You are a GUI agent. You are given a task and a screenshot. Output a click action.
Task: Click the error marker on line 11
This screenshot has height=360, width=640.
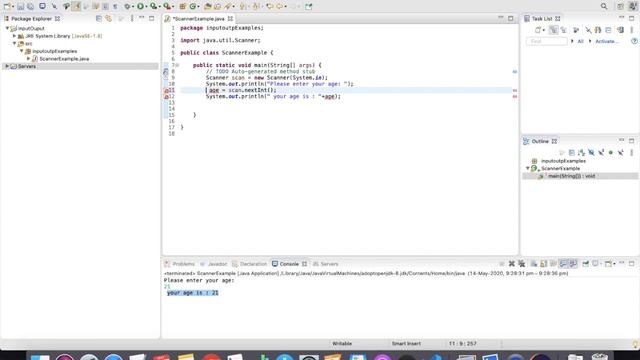[x=166, y=90]
